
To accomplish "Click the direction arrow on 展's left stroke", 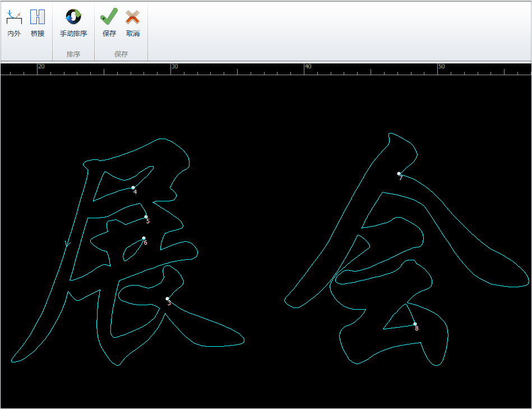I will (x=67, y=243).
